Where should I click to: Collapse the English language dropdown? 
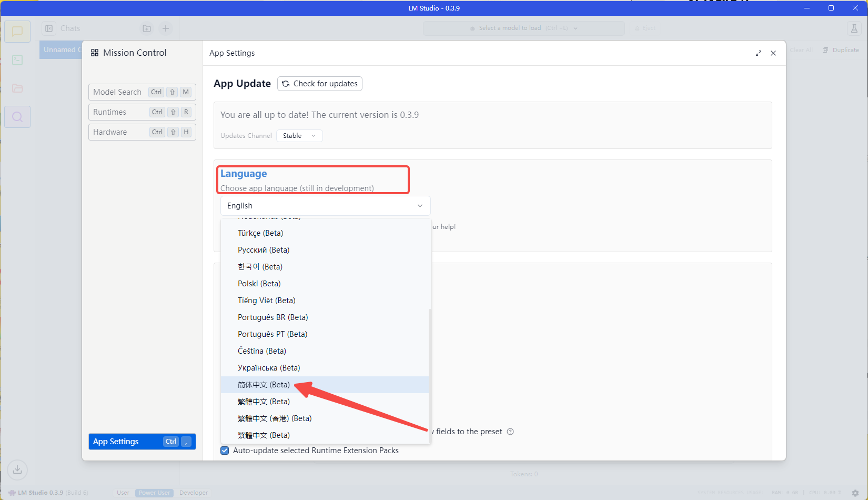[325, 206]
